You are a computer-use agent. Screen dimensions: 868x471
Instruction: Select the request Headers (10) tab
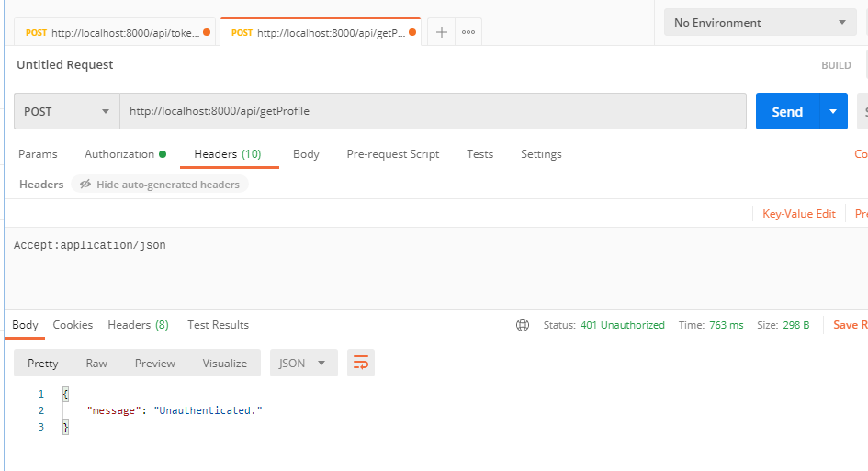tap(228, 154)
